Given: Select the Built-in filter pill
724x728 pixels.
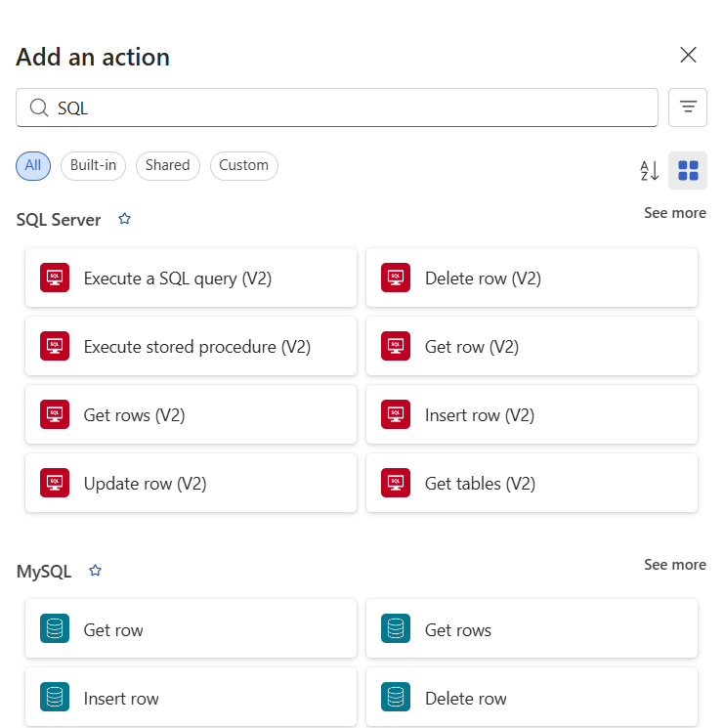Looking at the screenshot, I should pyautogui.click(x=93, y=166).
